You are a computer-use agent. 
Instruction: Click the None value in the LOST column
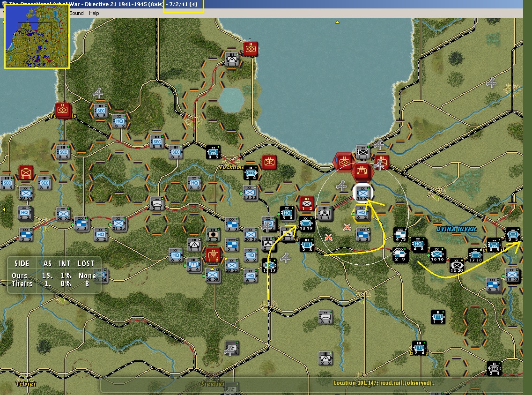(x=87, y=276)
